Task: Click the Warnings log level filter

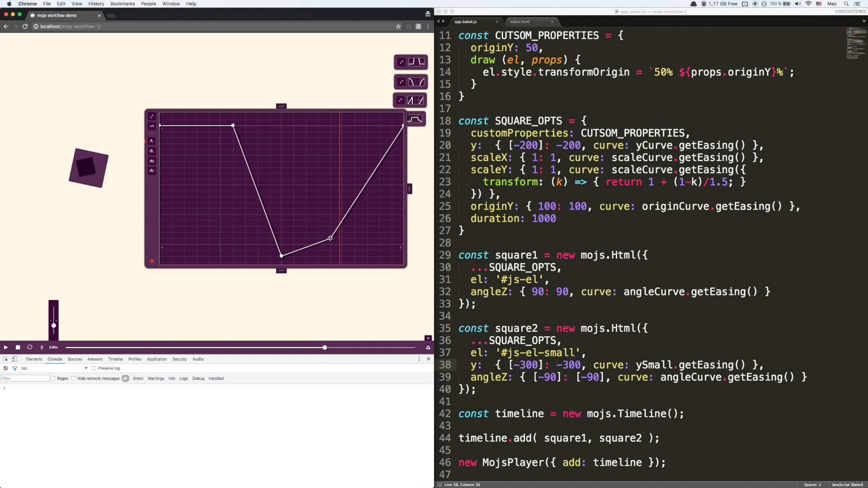Action: point(156,379)
